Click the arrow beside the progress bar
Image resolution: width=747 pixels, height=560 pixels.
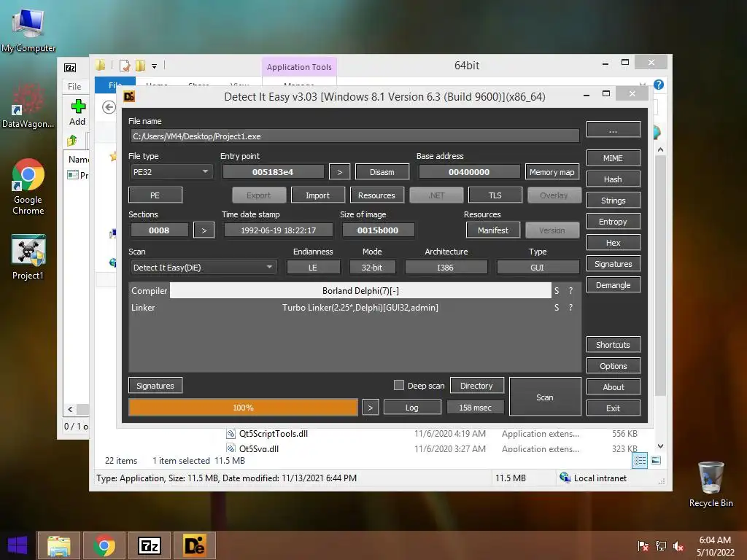[370, 408]
